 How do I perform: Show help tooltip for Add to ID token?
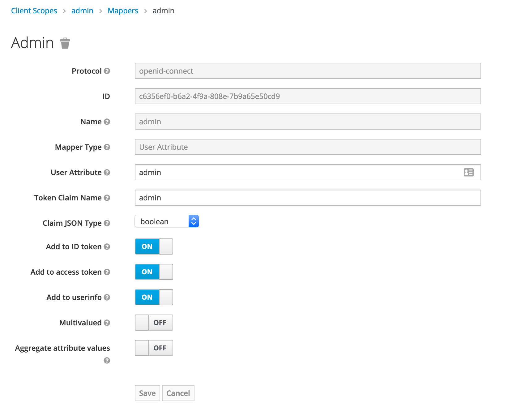(107, 246)
